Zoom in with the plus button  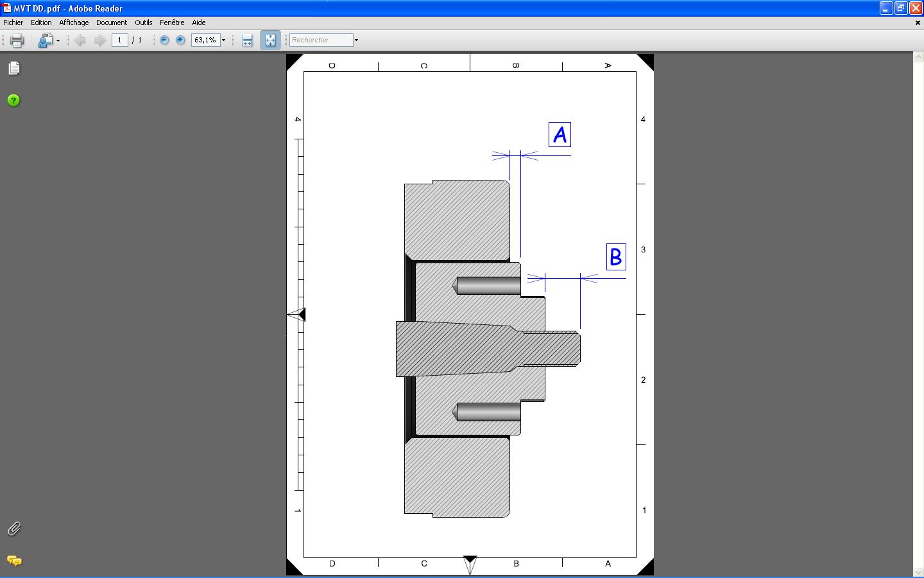click(x=181, y=40)
